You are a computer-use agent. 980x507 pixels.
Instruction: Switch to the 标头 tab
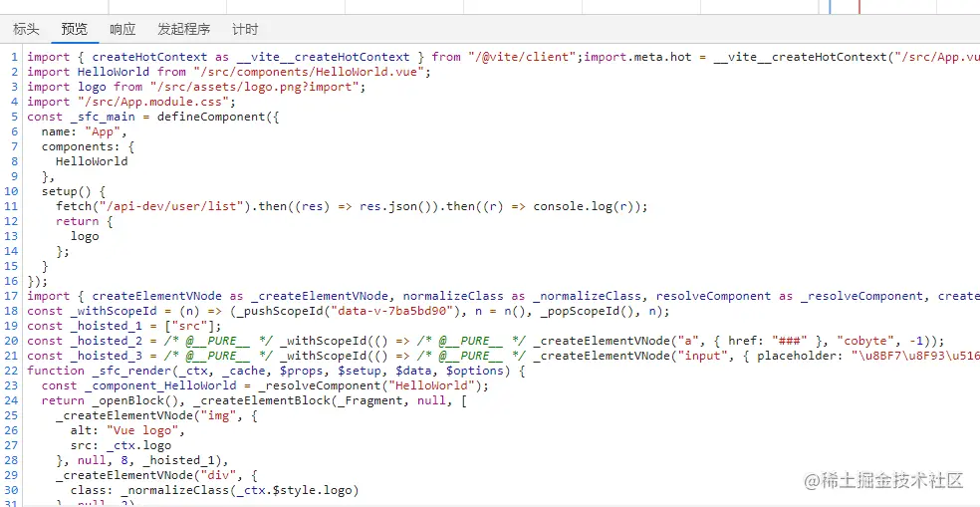pos(26,29)
